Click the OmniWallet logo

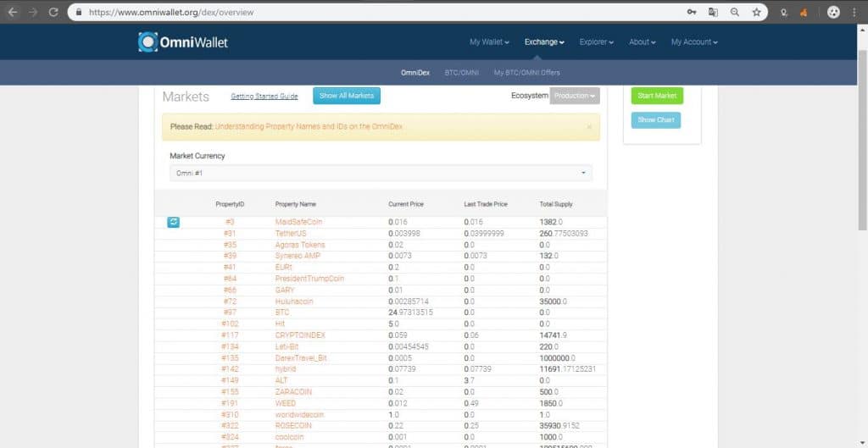click(183, 42)
